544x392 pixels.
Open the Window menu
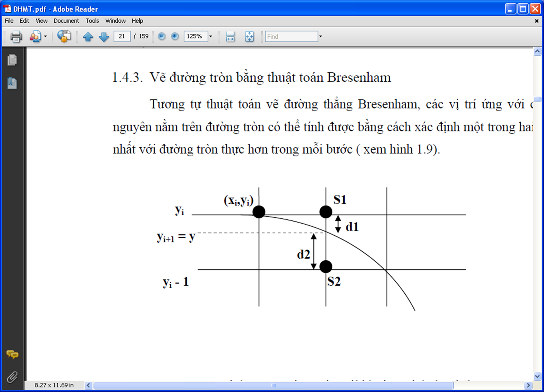[115, 21]
